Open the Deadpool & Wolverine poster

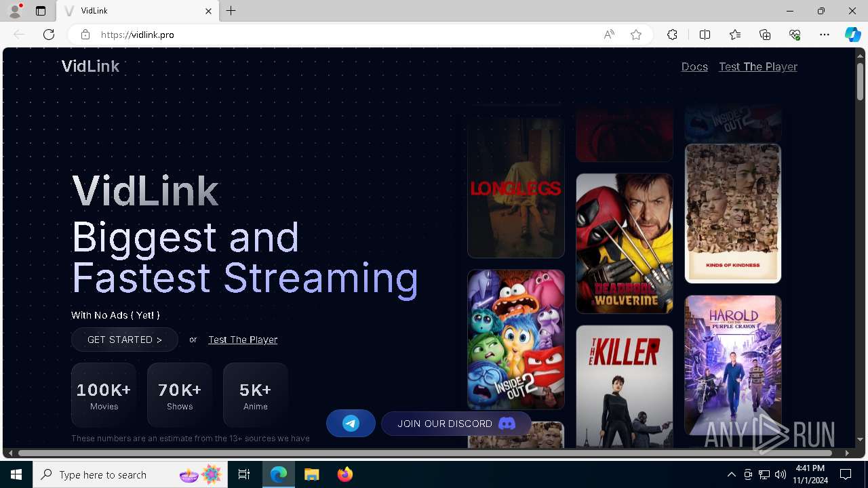pos(625,243)
